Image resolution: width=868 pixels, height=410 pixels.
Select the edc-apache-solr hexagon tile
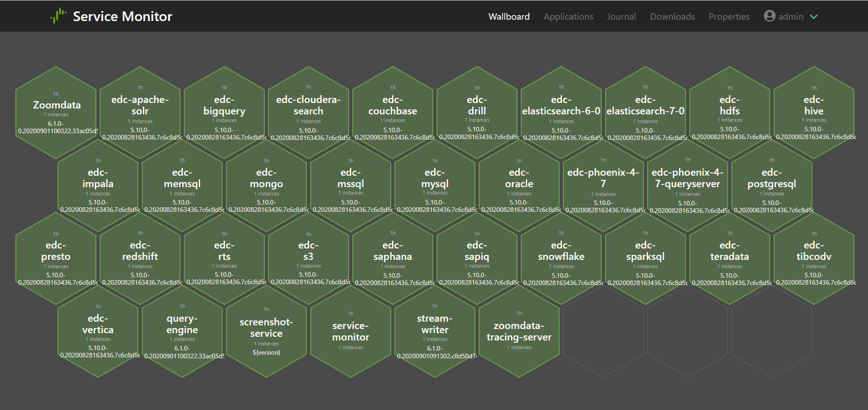(x=140, y=113)
